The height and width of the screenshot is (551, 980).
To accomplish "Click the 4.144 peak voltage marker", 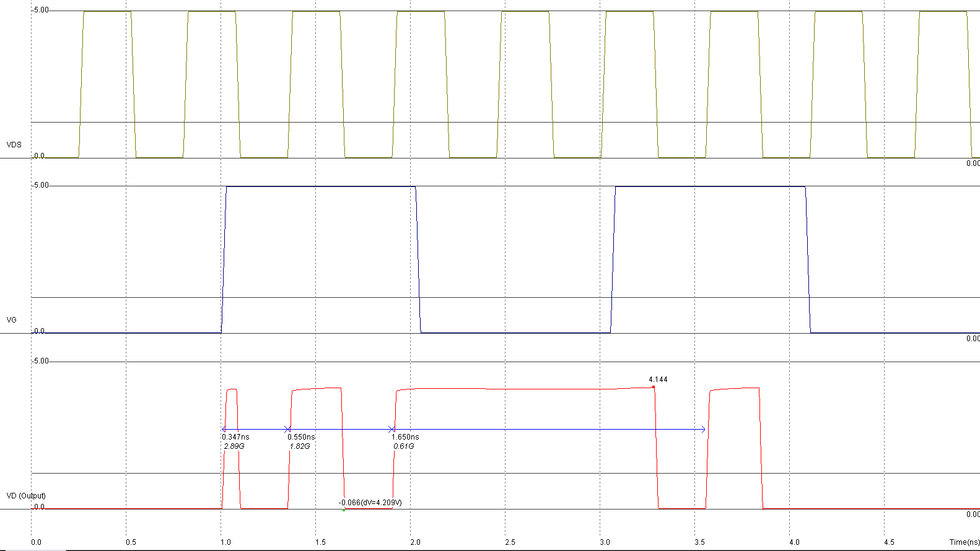I will coord(658,380).
